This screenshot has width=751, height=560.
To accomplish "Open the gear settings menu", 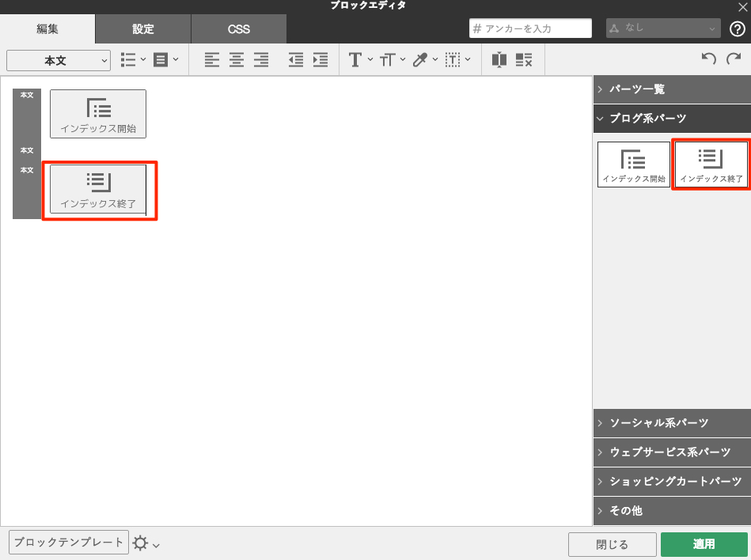I will [x=146, y=543].
